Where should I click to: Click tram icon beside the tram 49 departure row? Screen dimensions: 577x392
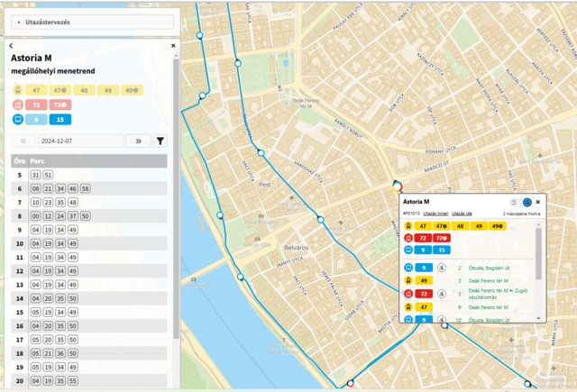click(408, 280)
